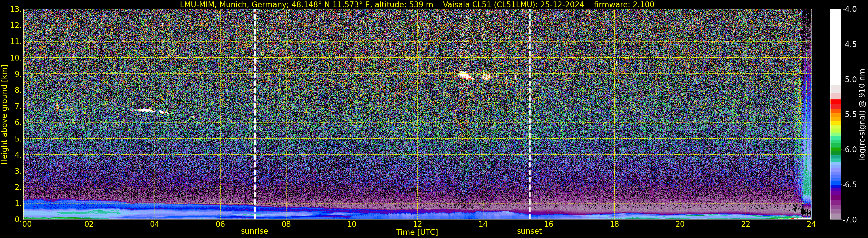This screenshot has width=868, height=238.
Task: Click the '8.' height axis tick label
Action: [x=18, y=90]
